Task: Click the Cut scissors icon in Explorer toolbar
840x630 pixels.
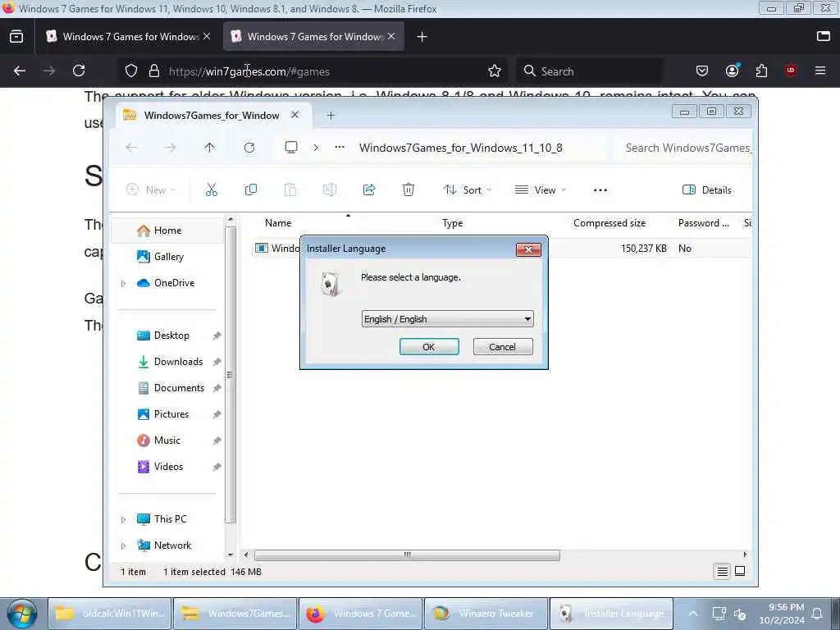Action: click(212, 189)
